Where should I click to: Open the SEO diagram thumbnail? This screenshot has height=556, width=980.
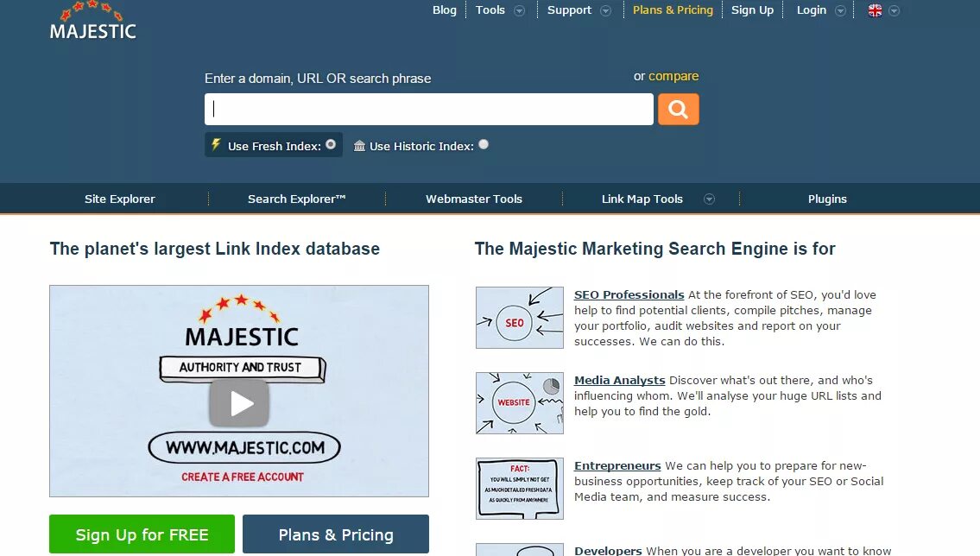coord(520,318)
